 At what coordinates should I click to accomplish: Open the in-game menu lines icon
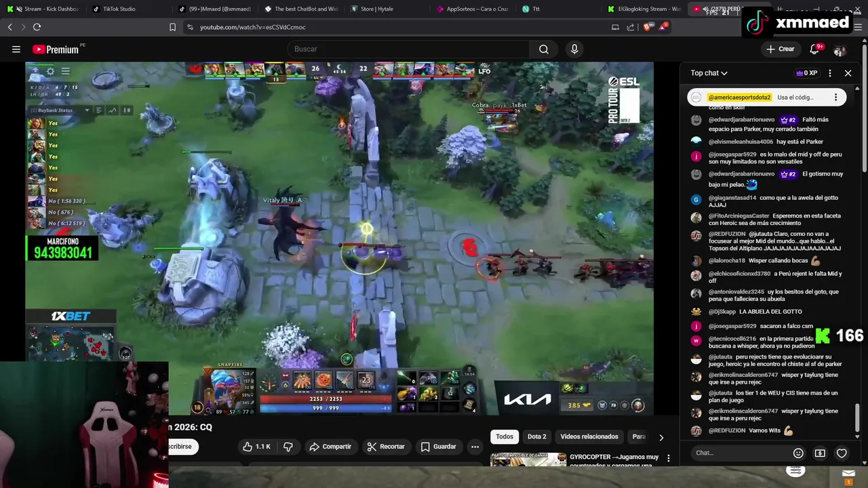coord(65,71)
